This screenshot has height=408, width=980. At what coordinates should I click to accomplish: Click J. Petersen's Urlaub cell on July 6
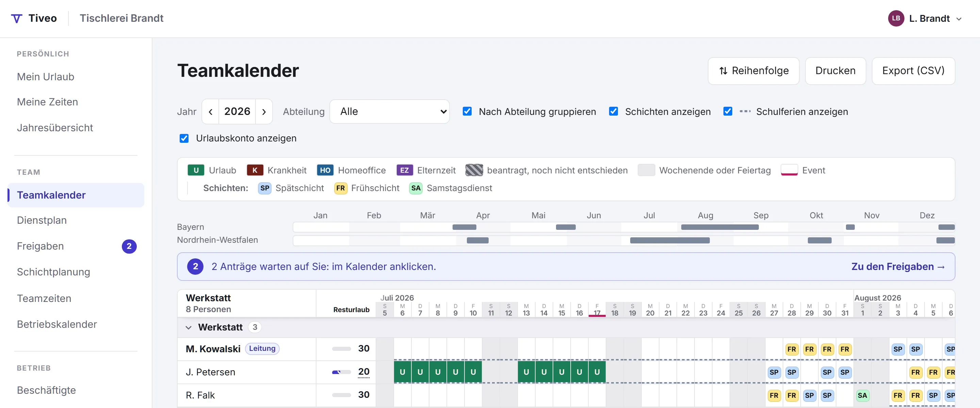(x=403, y=372)
